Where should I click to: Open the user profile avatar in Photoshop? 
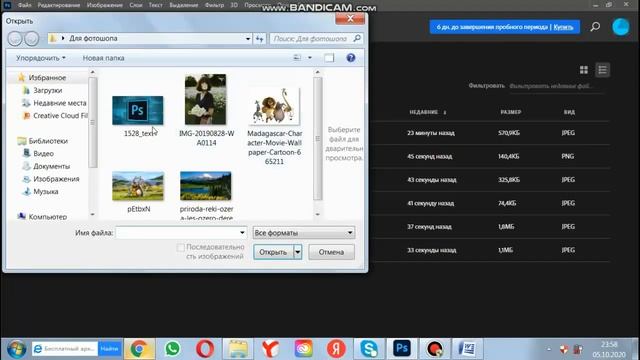pos(621,27)
